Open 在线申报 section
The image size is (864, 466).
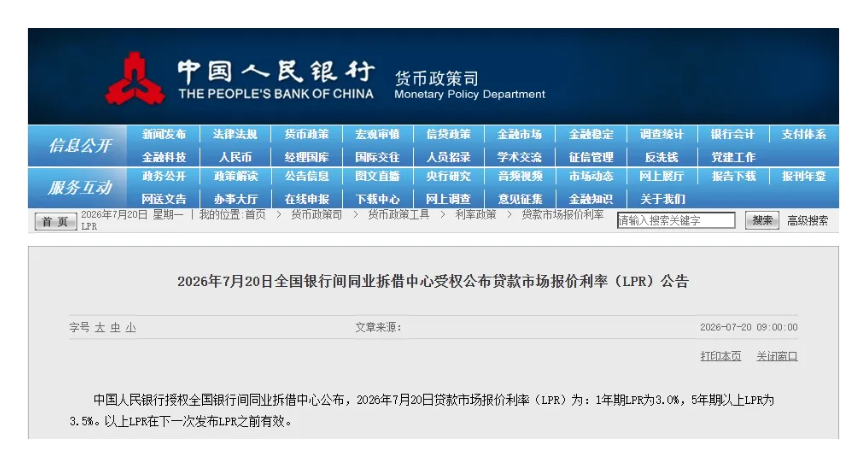[x=306, y=199]
